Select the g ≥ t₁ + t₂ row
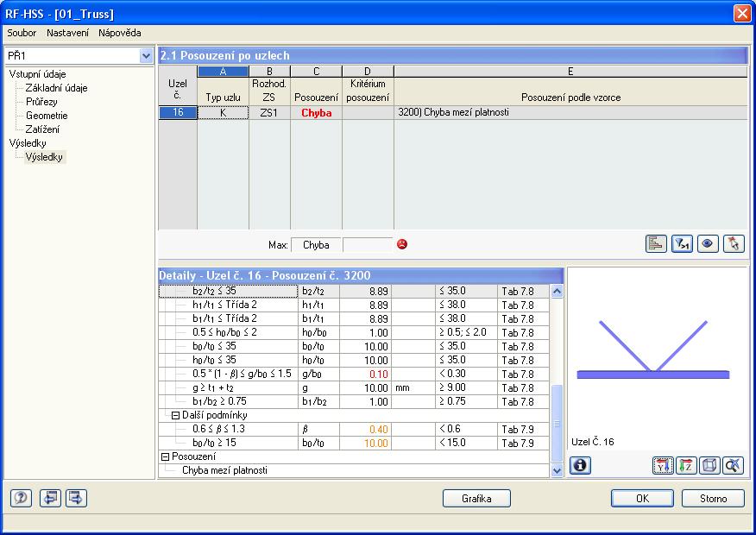Screen dimensions: 756x535 coord(354,388)
